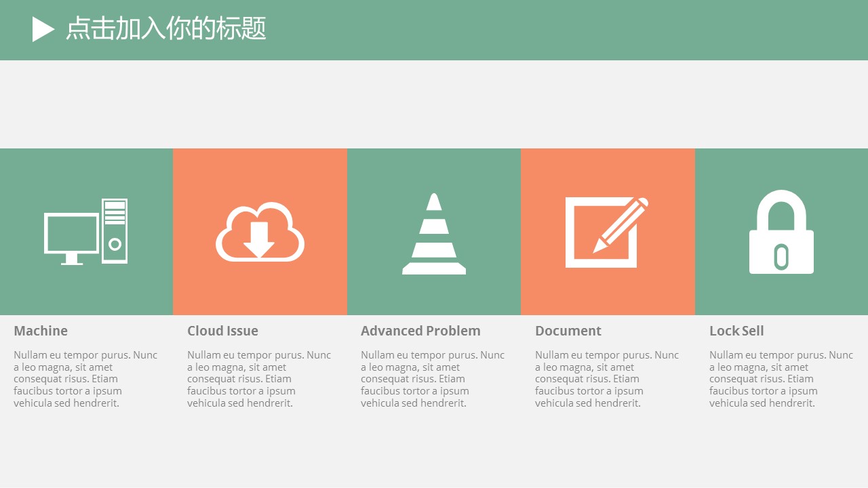Click the pencil edit document icon

tap(606, 232)
